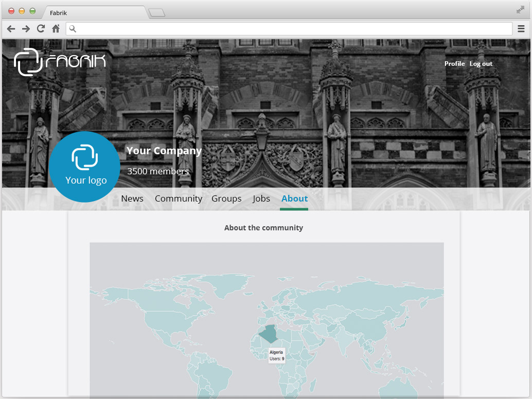Go forward with the browser forward arrow
The height and width of the screenshot is (399, 532).
point(26,29)
